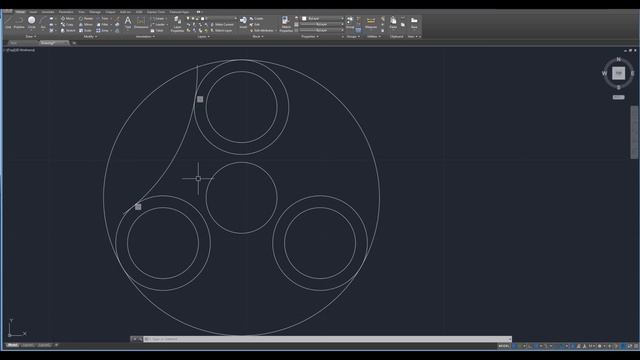Activate the Trim command

click(x=102, y=19)
